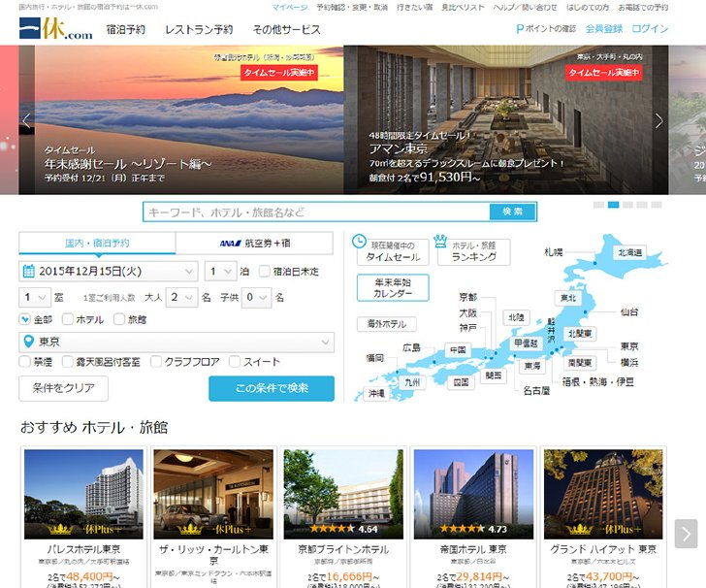Viewport: 706px width, 588px height.
Task: Select 北関東 region on map
Action: [580, 334]
